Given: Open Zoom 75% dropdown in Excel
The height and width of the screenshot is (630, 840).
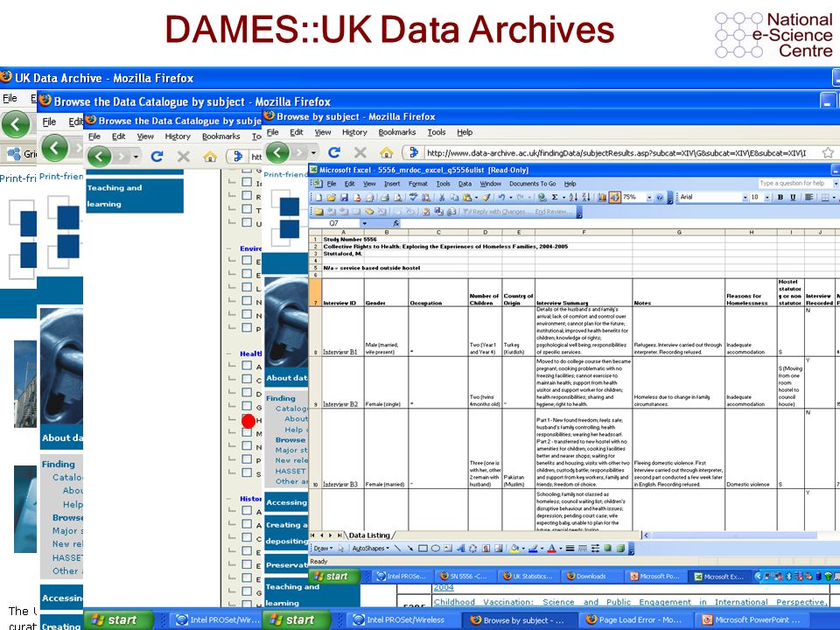Looking at the screenshot, I should [x=649, y=197].
